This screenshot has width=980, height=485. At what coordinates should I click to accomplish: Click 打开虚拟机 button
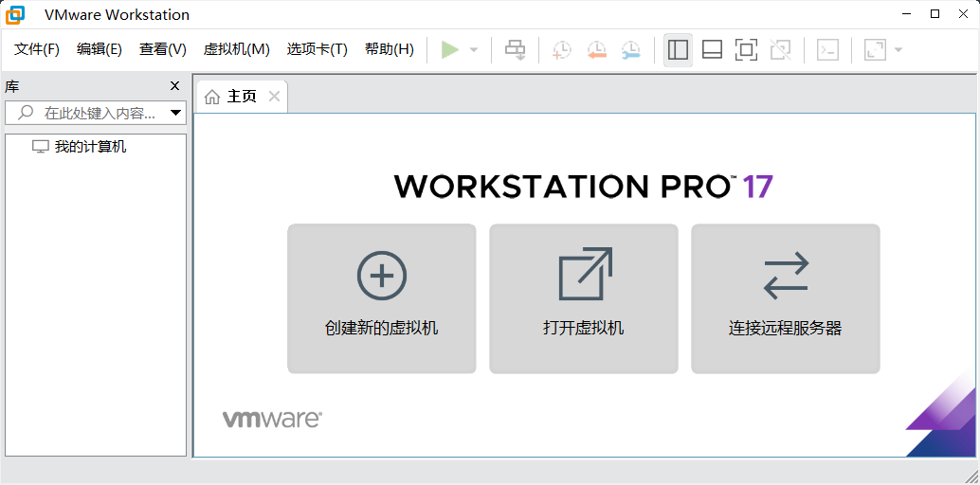[583, 298]
